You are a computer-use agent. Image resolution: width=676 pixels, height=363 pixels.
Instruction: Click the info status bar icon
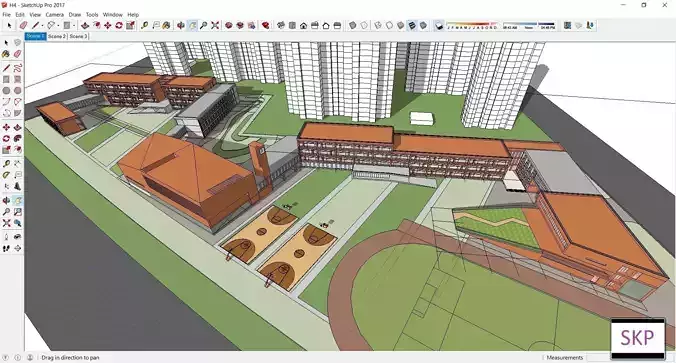pos(18,357)
